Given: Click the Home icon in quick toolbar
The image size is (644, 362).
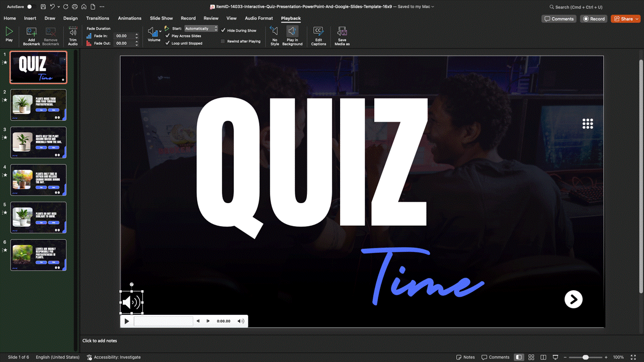Looking at the screenshot, I should click(84, 7).
